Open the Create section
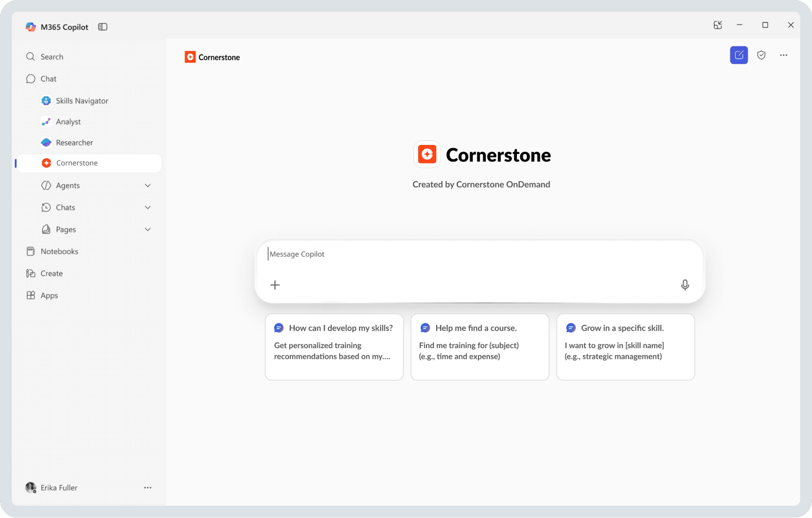The height and width of the screenshot is (518, 812). click(x=51, y=273)
